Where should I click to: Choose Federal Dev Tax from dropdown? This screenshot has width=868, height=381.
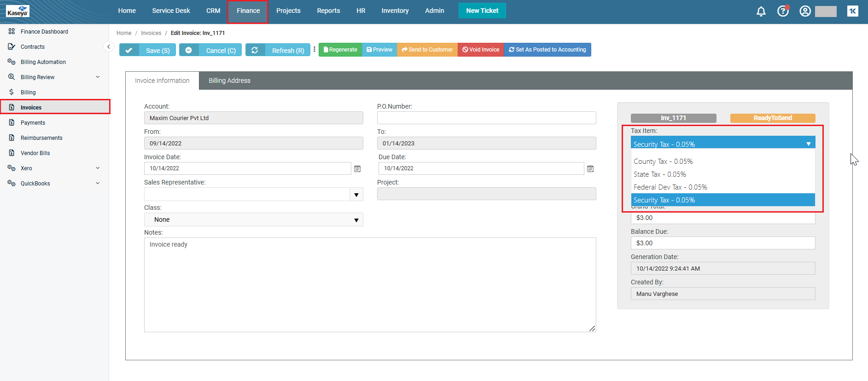tap(670, 187)
